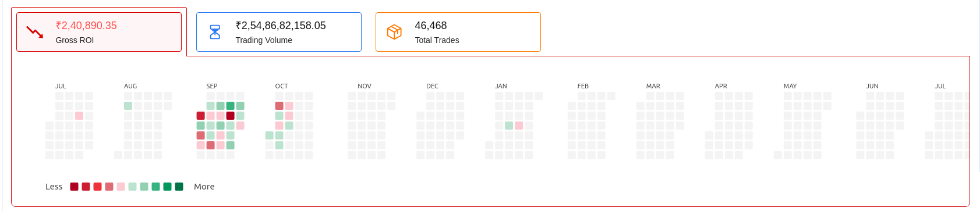
Task: Click the dark green cell in SEP
Action: 230,106
